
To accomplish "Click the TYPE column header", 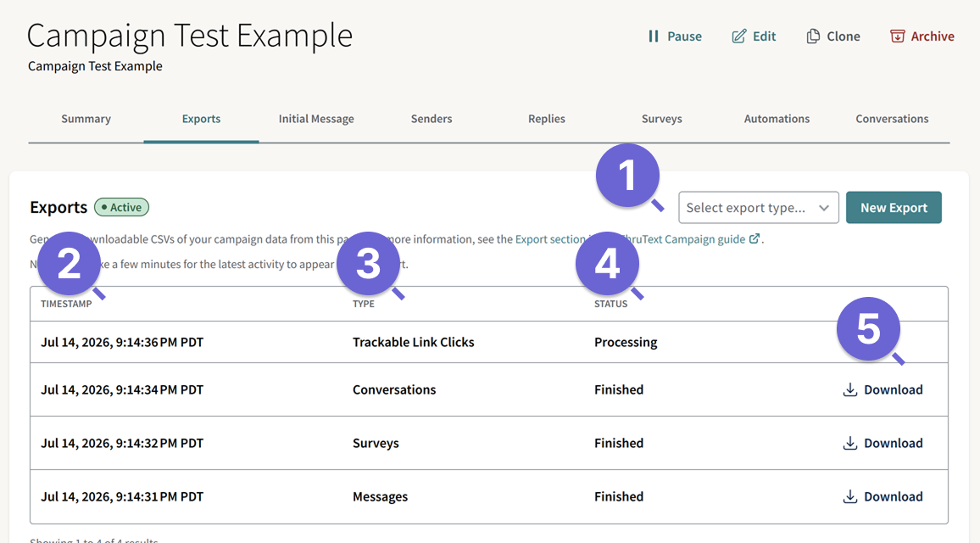I will coord(364,304).
